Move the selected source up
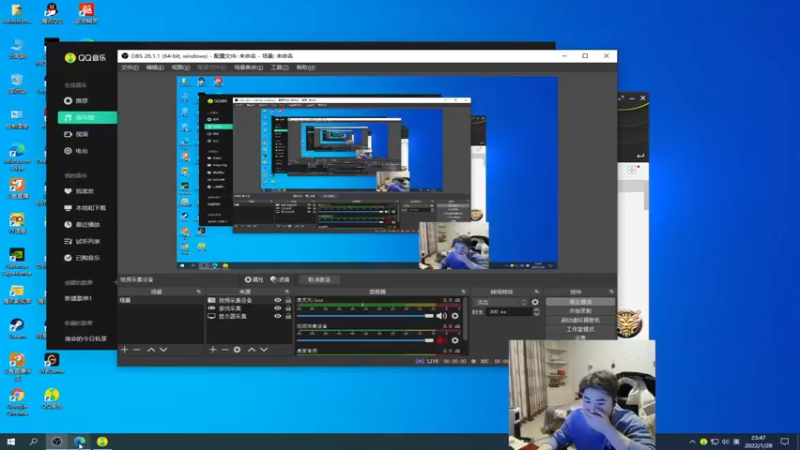This screenshot has height=450, width=800. [252, 349]
